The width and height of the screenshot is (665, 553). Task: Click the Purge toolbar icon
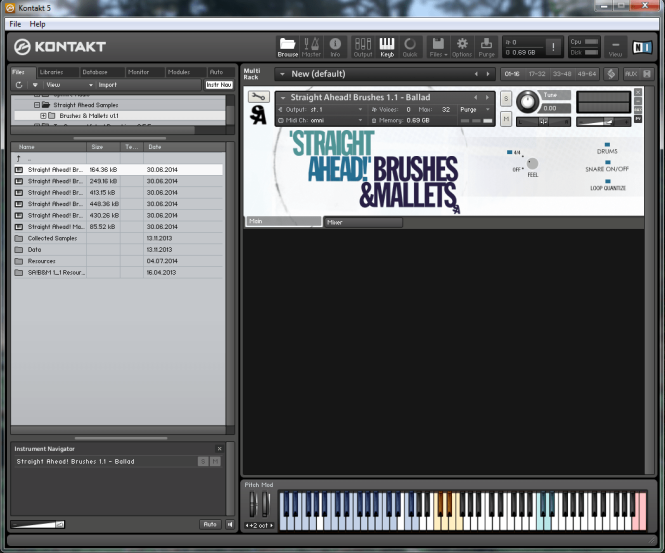[486, 47]
